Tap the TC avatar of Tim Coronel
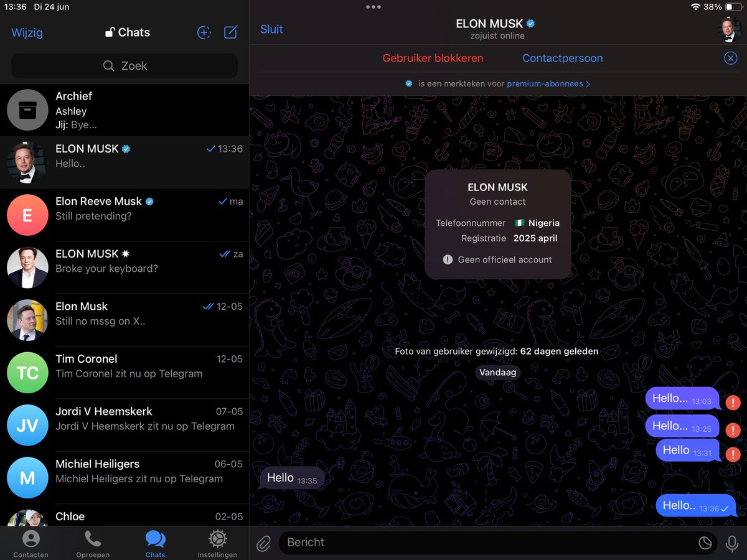This screenshot has width=747, height=560. coord(27,373)
